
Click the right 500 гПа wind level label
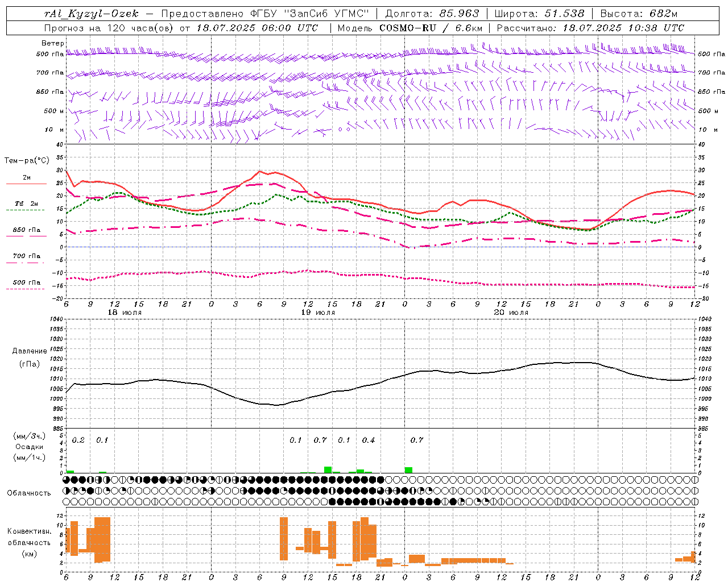(712, 54)
